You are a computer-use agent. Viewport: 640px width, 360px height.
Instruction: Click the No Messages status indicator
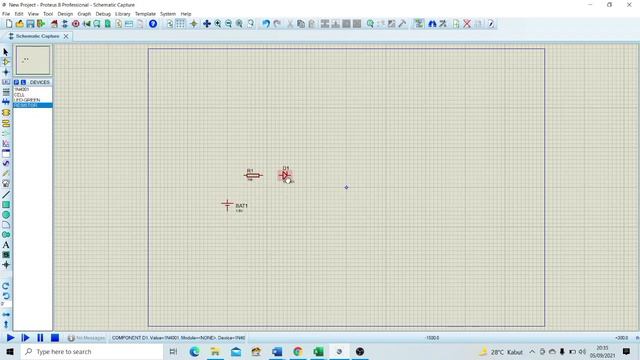coord(86,338)
